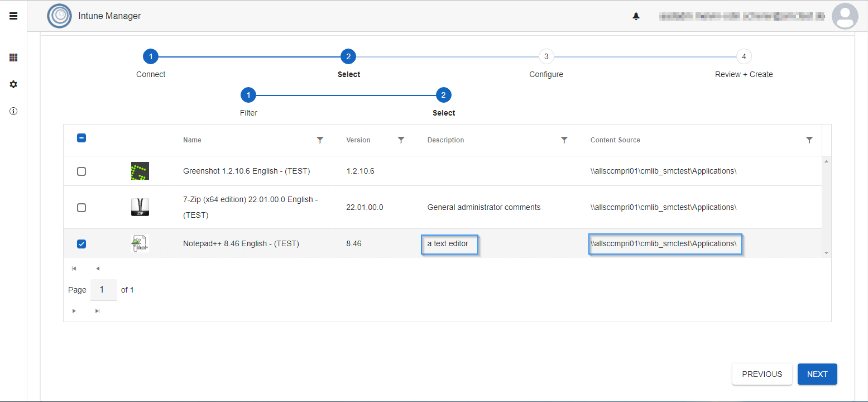Image resolution: width=868 pixels, height=402 pixels.
Task: Uncheck the Notepad++ 8.46 row checkbox
Action: pyautogui.click(x=81, y=244)
